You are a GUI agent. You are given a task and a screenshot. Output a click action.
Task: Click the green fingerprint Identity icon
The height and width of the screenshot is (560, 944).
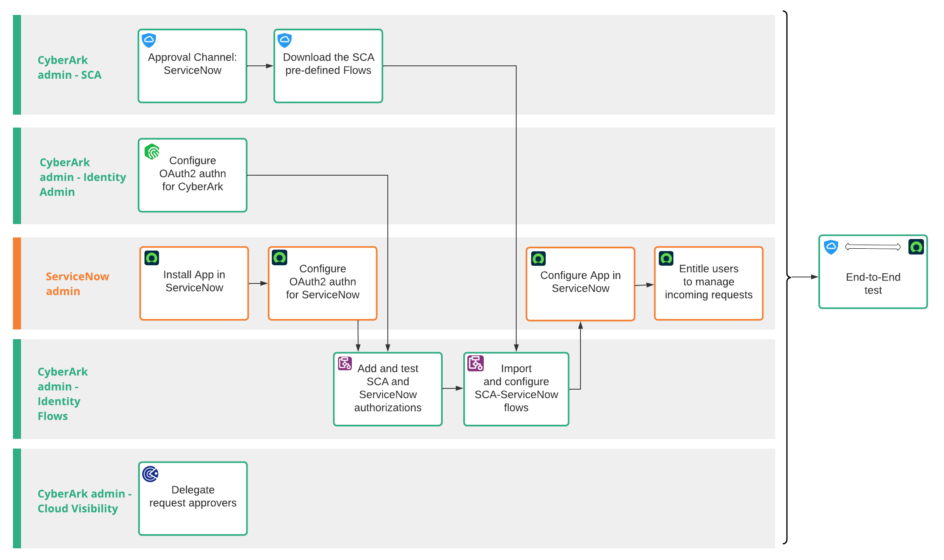click(152, 151)
